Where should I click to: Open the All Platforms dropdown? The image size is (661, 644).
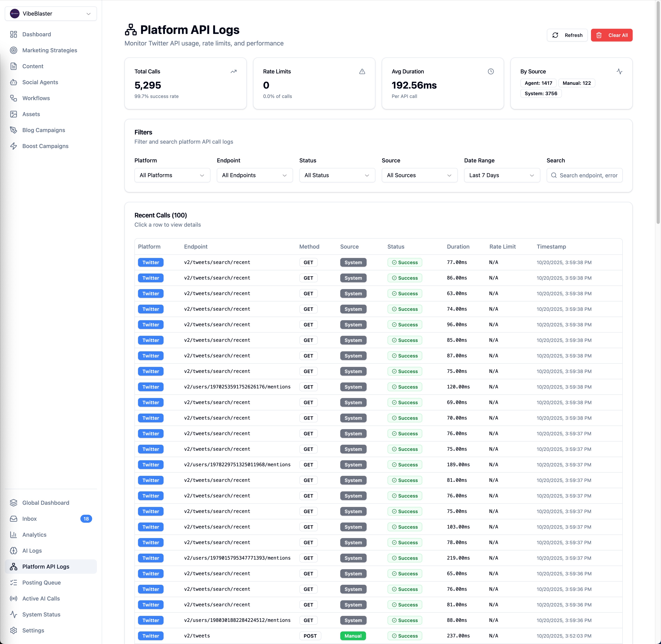tap(172, 175)
